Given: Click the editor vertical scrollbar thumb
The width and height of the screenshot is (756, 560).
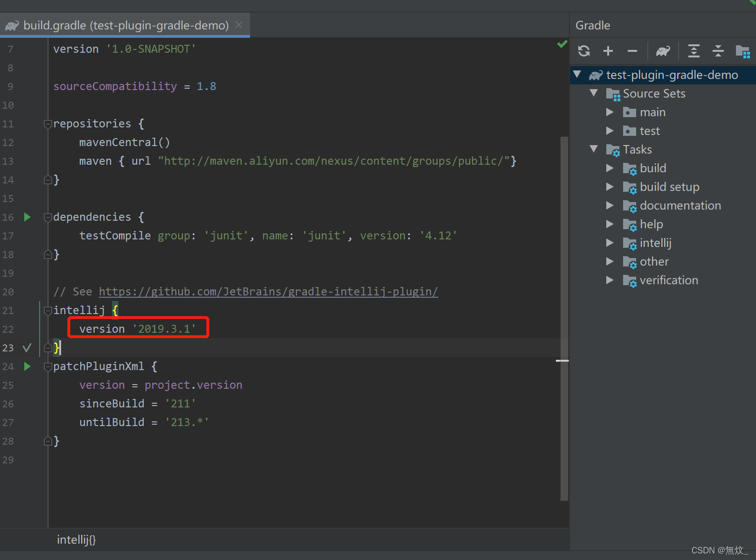Looking at the screenshot, I should (564, 318).
